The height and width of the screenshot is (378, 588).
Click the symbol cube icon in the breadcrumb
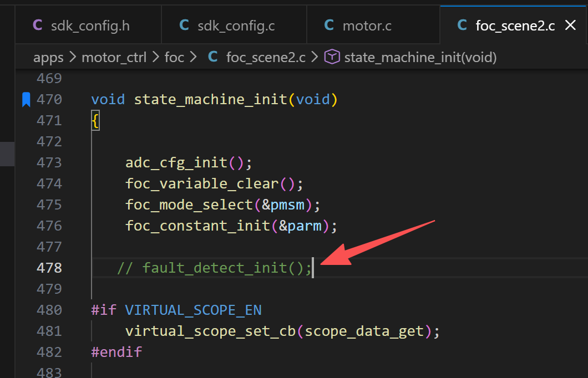332,57
